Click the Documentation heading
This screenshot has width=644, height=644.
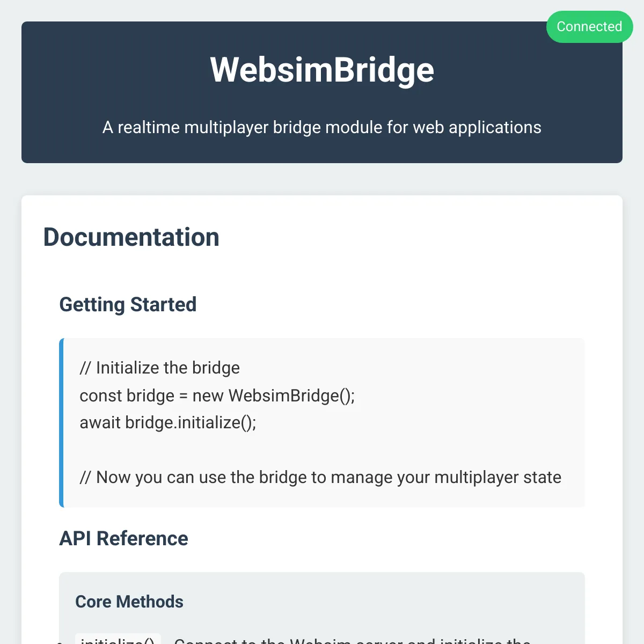click(x=131, y=237)
